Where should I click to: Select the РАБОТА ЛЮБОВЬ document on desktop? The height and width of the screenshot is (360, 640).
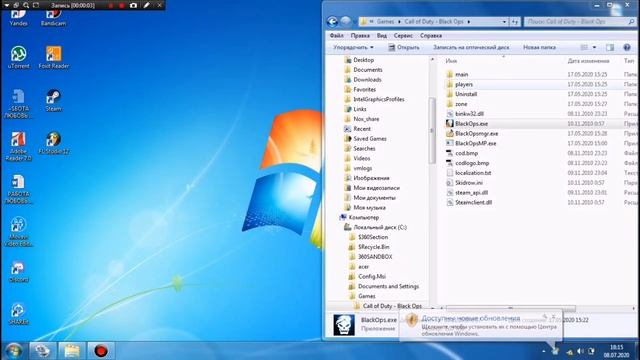click(18, 189)
